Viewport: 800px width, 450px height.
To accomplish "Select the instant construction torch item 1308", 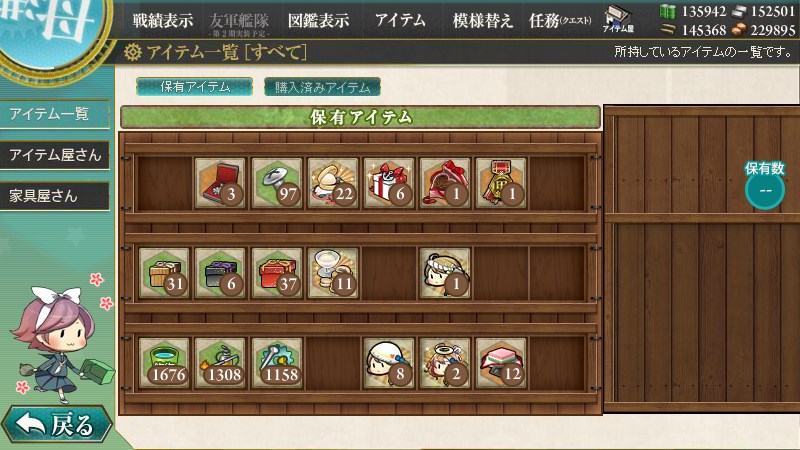I will coord(220,363).
